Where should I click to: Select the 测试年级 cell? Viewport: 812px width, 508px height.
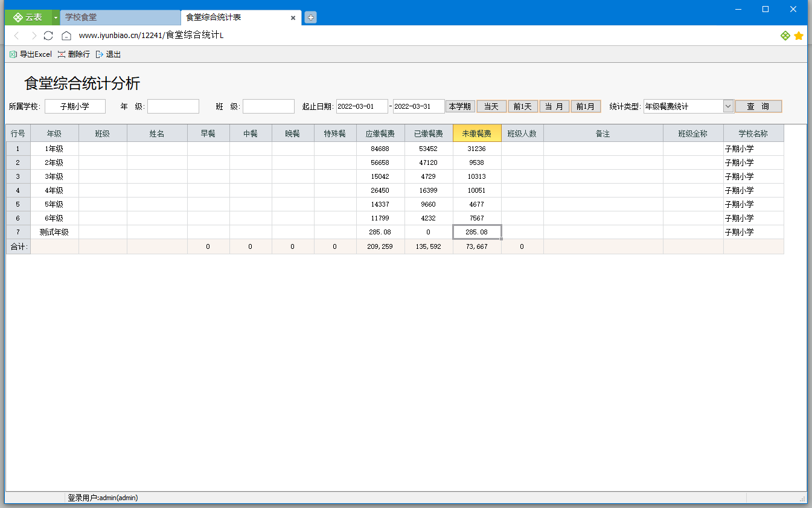pyautogui.click(x=54, y=232)
